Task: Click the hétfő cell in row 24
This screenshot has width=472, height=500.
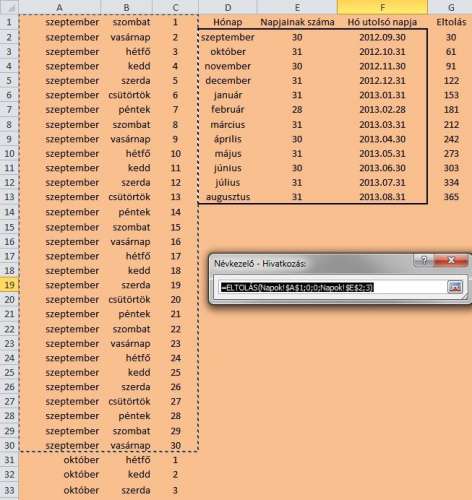Action: [126, 358]
